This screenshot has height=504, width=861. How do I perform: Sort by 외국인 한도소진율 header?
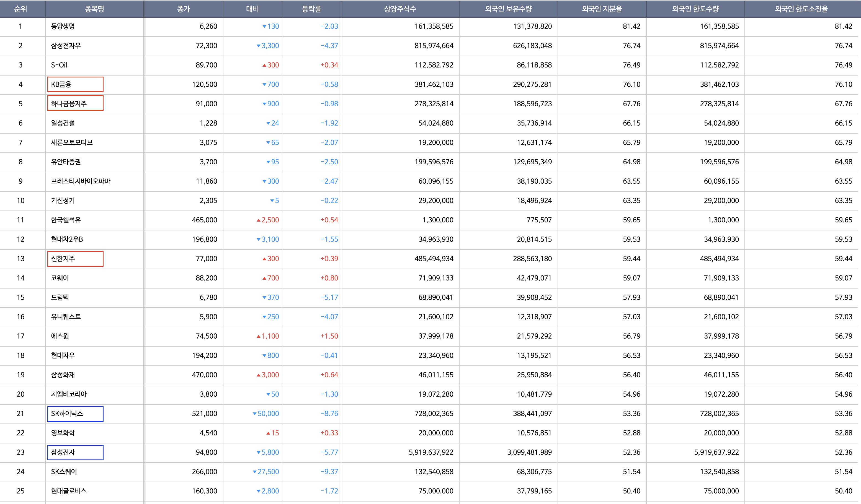801,9
